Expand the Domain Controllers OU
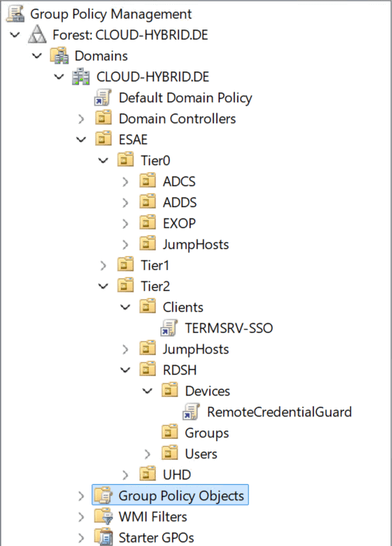Screen dimensions: 392x546 (81, 119)
